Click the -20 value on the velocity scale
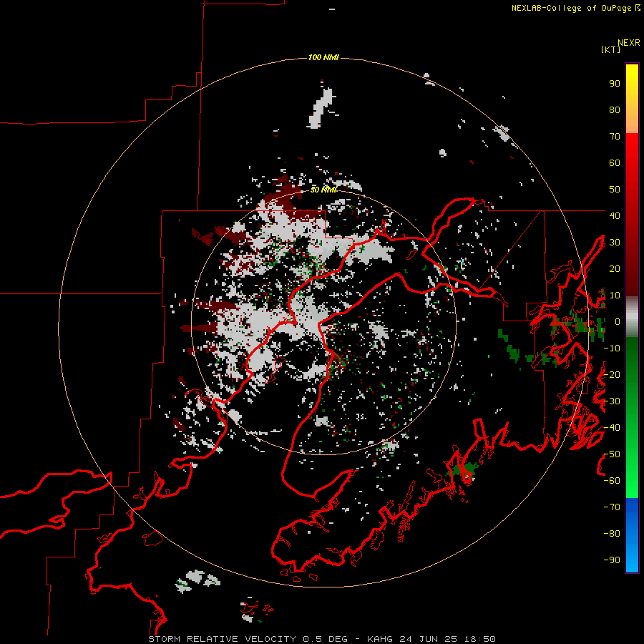The width and height of the screenshot is (644, 644). coord(612,375)
